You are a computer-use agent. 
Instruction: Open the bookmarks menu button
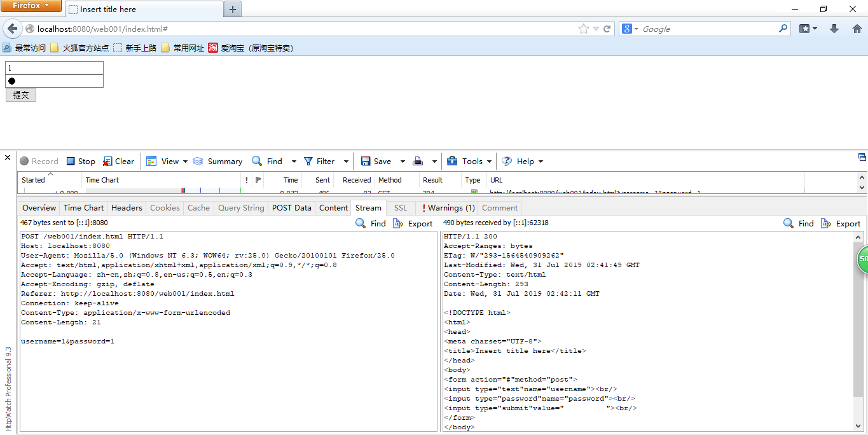(808, 29)
